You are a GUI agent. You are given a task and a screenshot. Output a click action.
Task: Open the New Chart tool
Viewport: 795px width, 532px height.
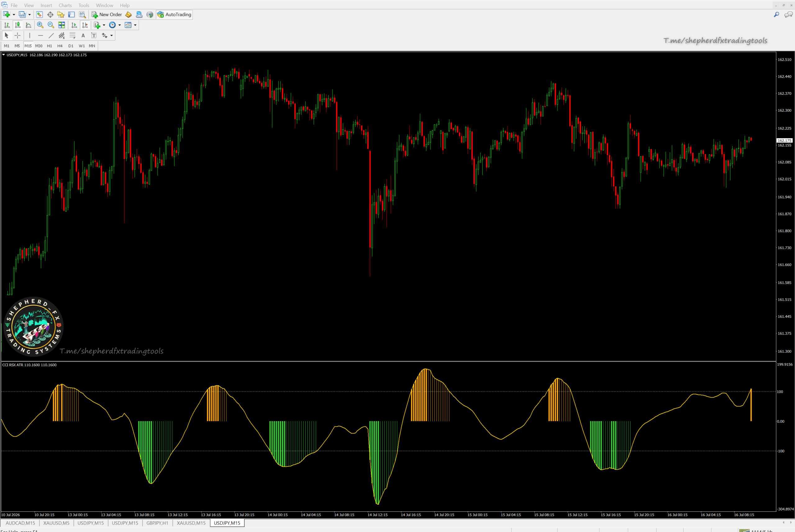7,15
